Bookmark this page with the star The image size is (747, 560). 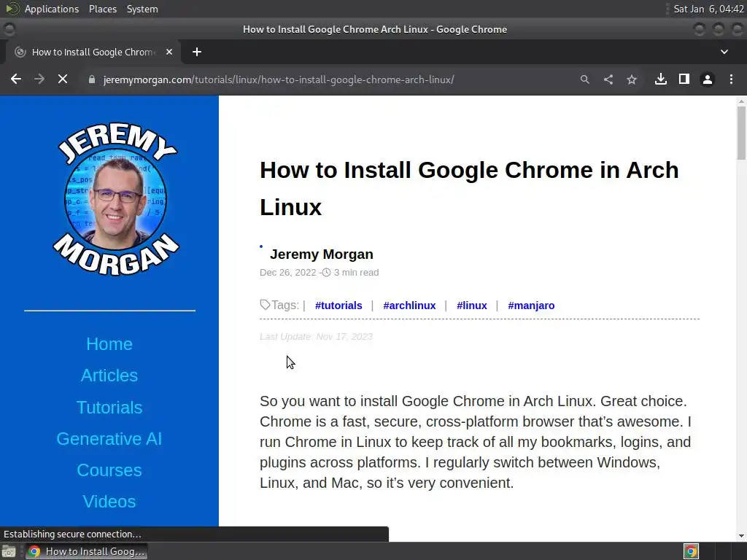[631, 79]
